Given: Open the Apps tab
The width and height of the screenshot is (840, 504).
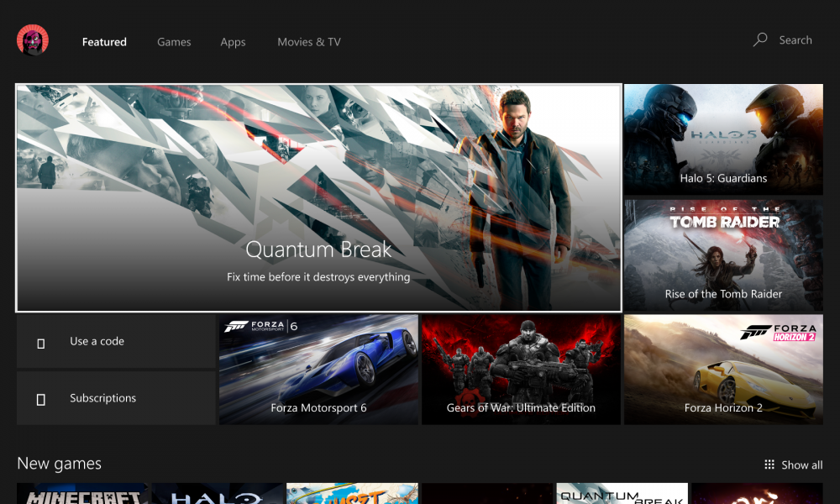Looking at the screenshot, I should [233, 42].
